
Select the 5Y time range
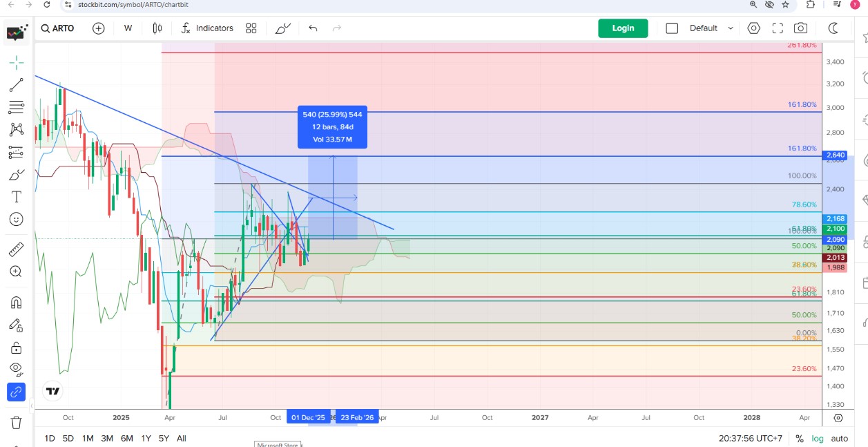tap(164, 438)
